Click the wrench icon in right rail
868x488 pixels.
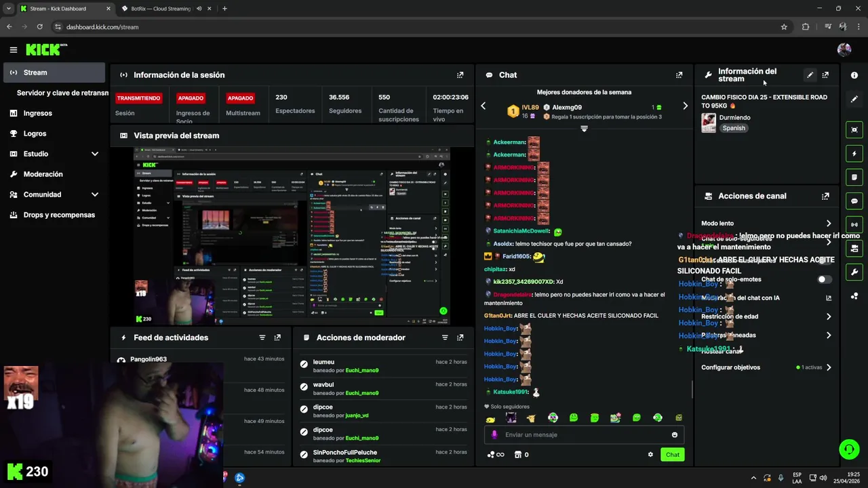(x=854, y=272)
